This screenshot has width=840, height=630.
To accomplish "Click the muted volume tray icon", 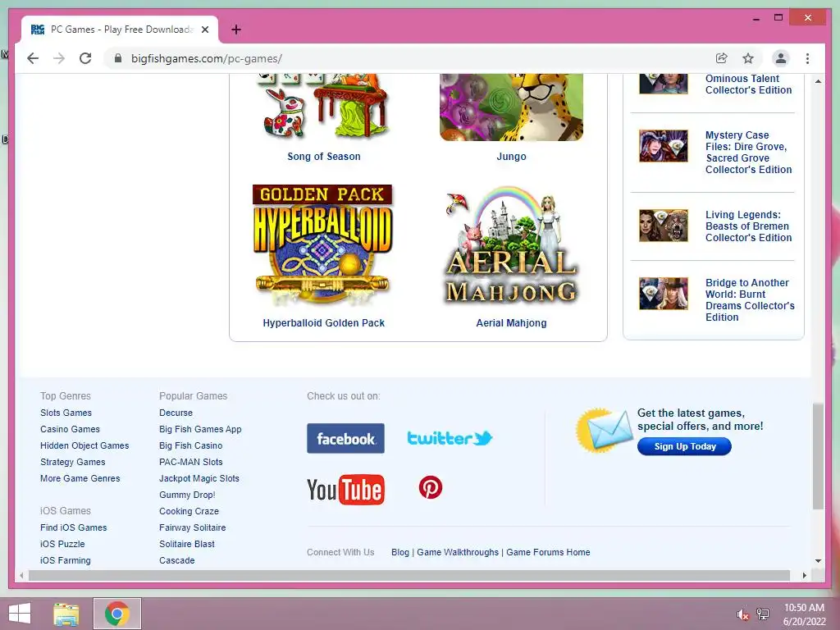I will point(742,614).
